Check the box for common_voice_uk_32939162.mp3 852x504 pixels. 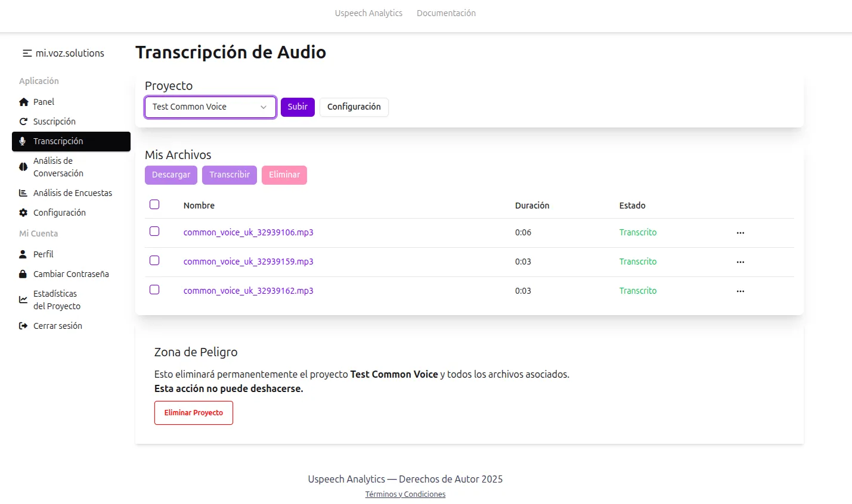point(154,290)
